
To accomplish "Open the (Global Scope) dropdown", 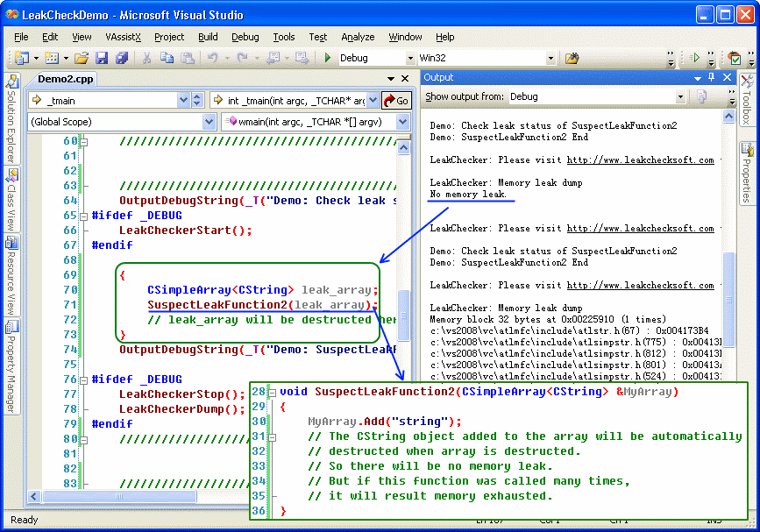I will click(209, 122).
